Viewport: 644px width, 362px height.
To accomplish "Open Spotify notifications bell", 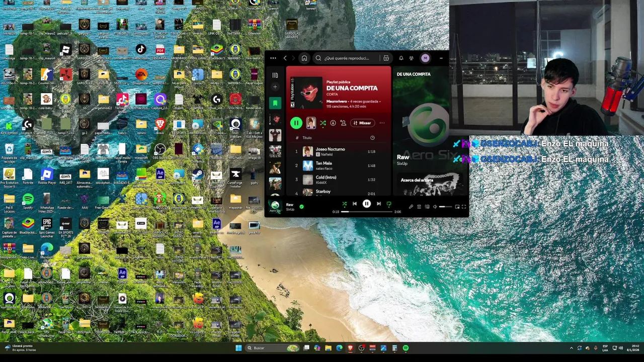I will click(401, 58).
